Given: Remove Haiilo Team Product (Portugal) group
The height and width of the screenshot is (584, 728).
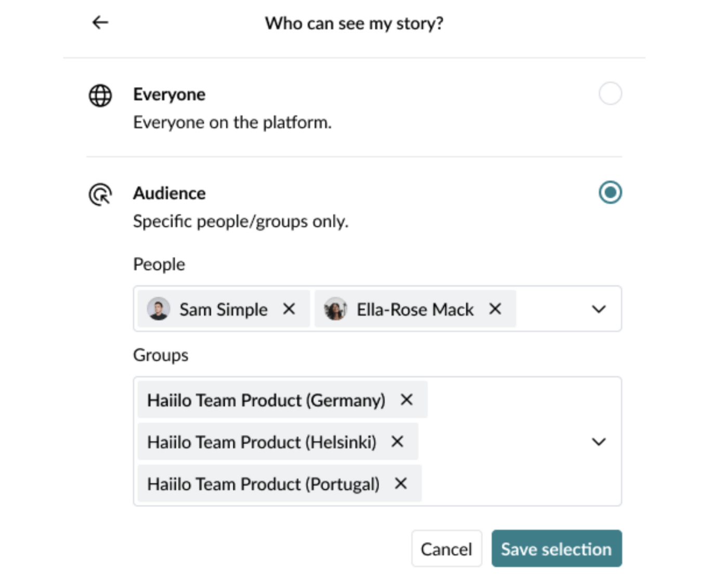Looking at the screenshot, I should pyautogui.click(x=400, y=484).
